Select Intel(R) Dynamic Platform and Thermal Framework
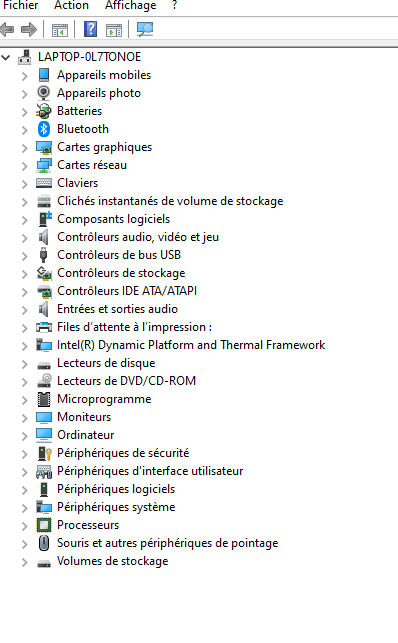398x643 pixels. [x=191, y=345]
